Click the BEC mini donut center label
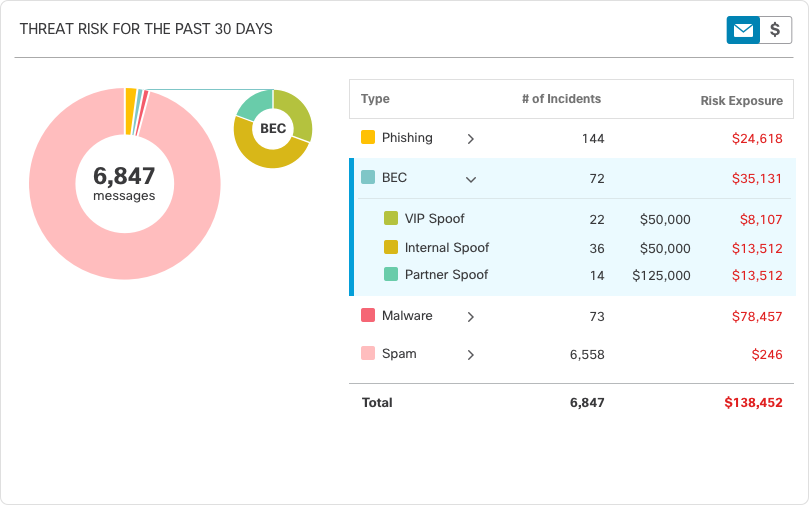This screenshot has height=505, width=809. coord(273,128)
